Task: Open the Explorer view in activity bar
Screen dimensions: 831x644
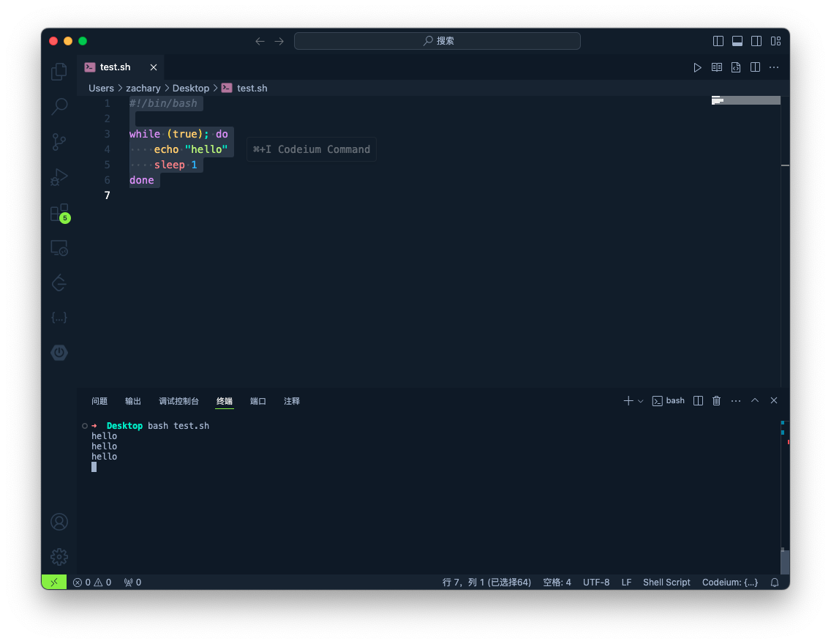Action: (x=59, y=71)
